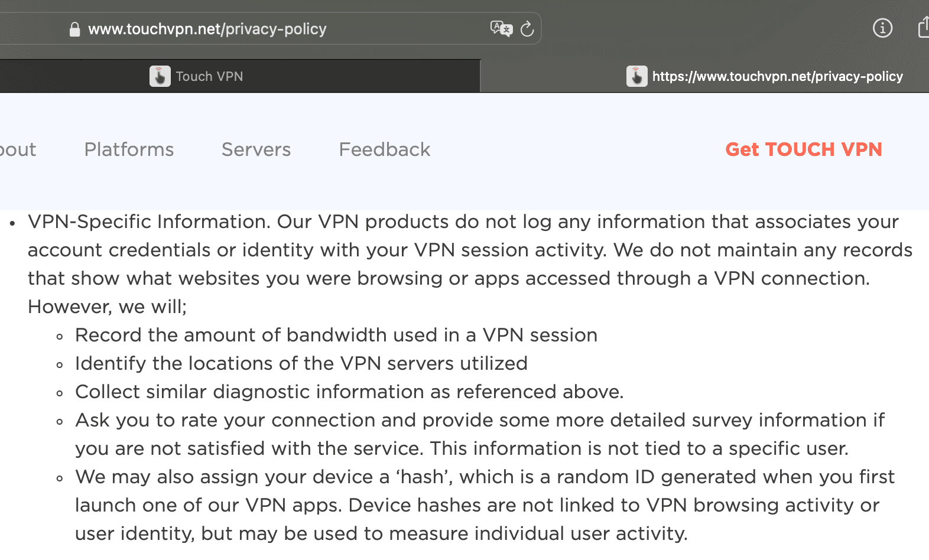Click the favicon on the privacy-policy tab
Image resolution: width=929 pixels, height=560 pixels.
[636, 76]
